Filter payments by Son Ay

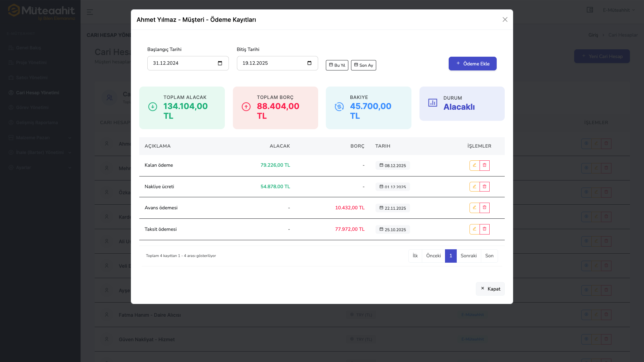click(363, 65)
